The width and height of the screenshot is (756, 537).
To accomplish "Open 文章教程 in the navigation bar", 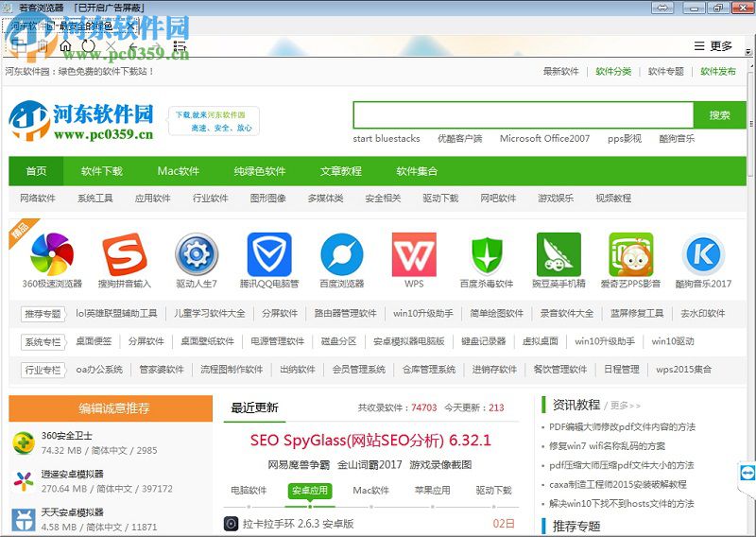I will click(x=341, y=171).
